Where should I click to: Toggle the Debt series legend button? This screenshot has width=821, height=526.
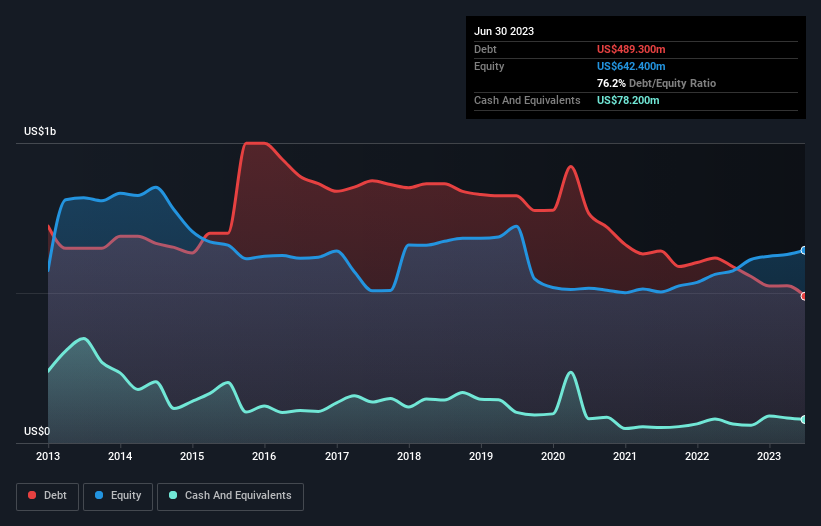click(x=48, y=496)
